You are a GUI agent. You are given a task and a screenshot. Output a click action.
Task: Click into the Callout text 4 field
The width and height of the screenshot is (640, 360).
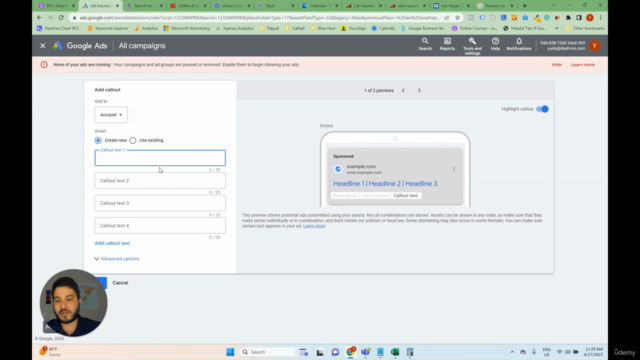pyautogui.click(x=160, y=225)
